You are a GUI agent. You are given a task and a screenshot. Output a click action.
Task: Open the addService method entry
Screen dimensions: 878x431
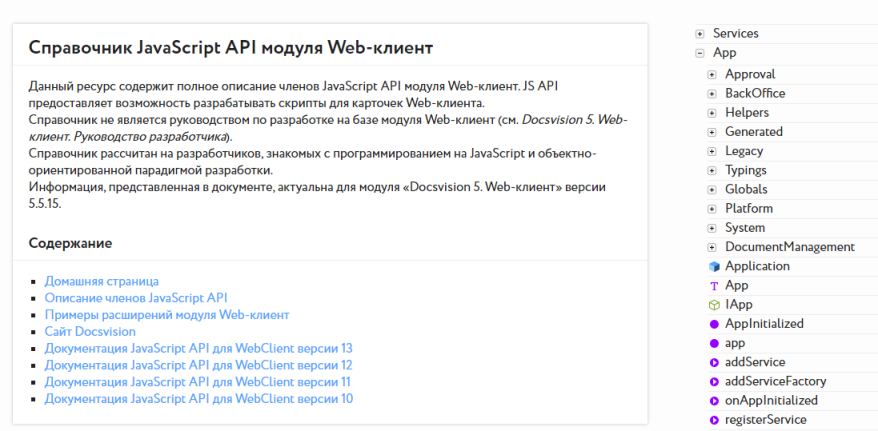(755, 362)
